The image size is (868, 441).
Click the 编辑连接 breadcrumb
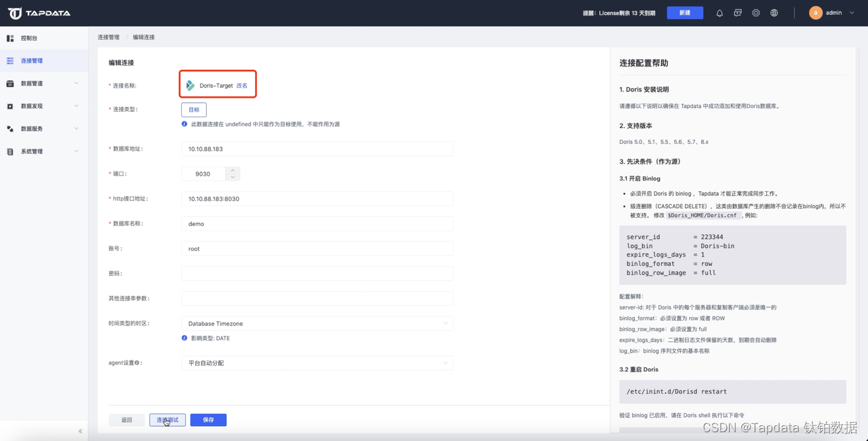click(144, 37)
